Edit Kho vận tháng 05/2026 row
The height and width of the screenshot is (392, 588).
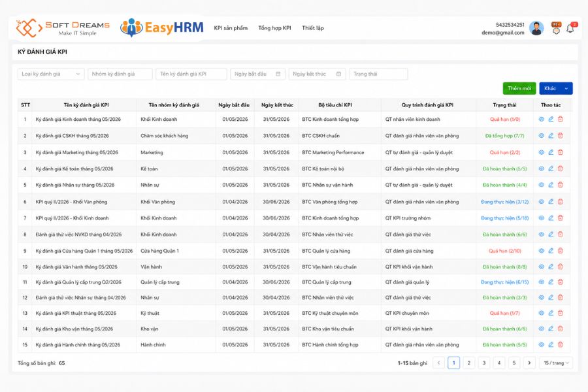[551, 329]
